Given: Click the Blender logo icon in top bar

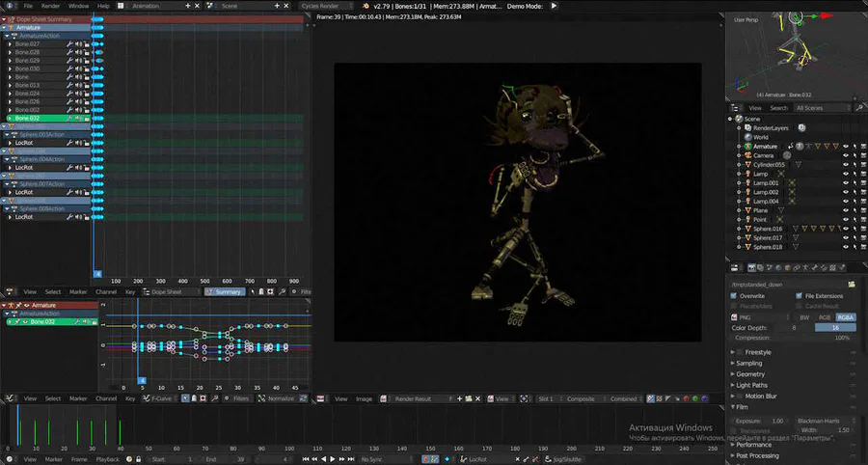Looking at the screenshot, I should coord(9,5).
